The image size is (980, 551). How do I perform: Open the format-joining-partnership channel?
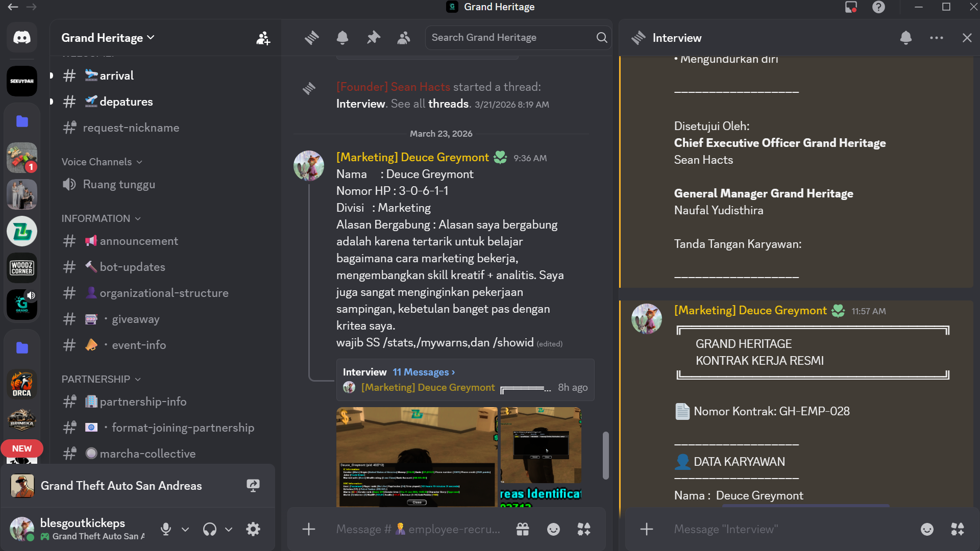pos(166,428)
